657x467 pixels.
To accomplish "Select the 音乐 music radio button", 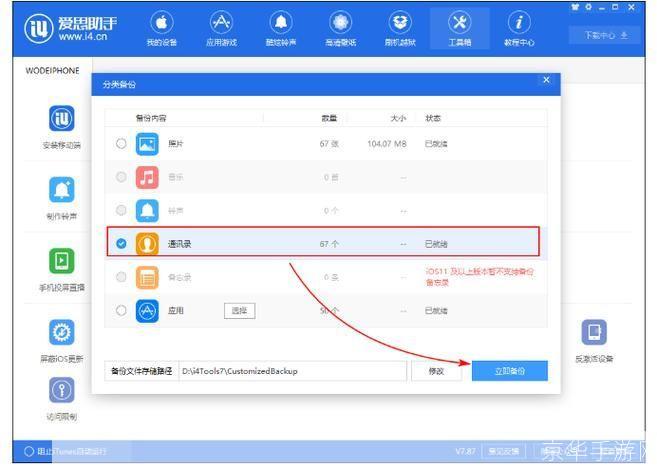I will pos(121,177).
